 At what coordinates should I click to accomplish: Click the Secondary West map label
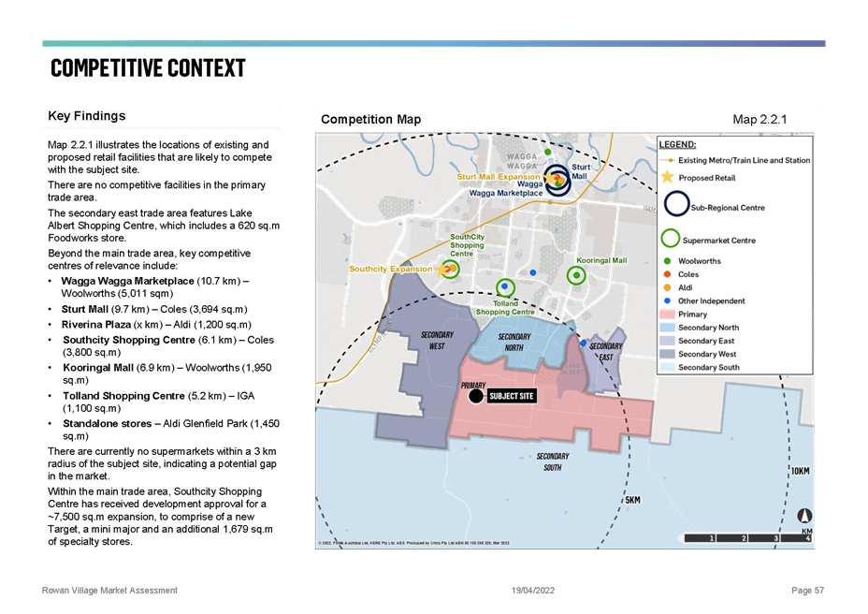437,341
